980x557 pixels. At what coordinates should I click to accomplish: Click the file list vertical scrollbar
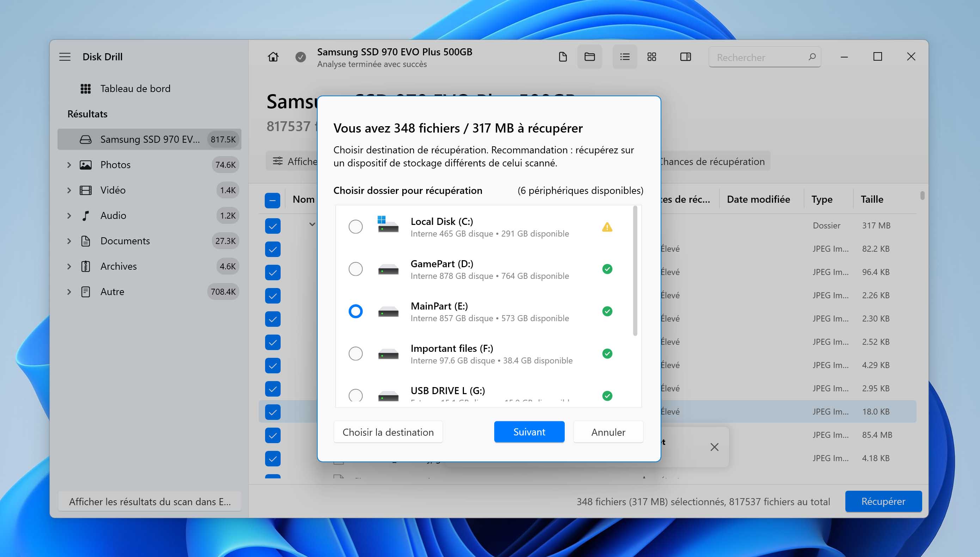pyautogui.click(x=922, y=196)
